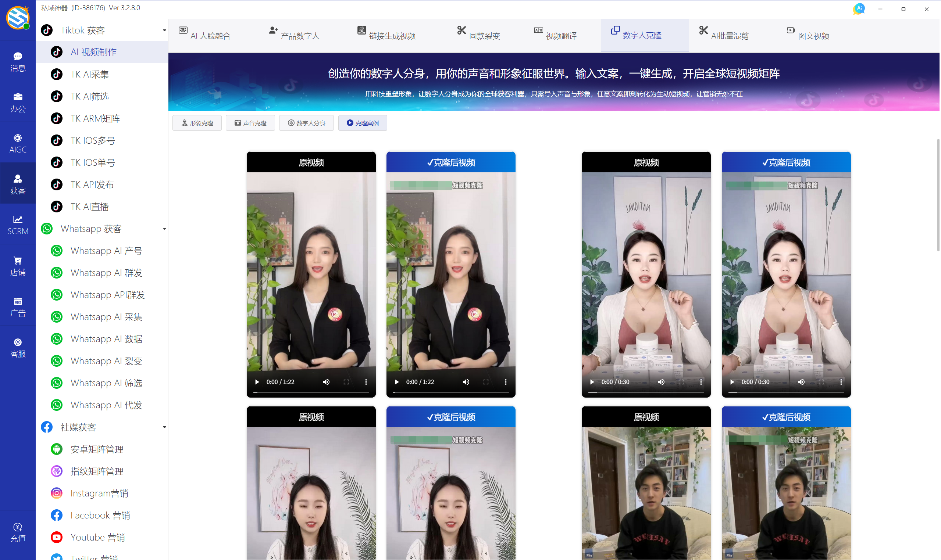Mute the first original video
Viewport: 941px width, 560px height.
326,382
